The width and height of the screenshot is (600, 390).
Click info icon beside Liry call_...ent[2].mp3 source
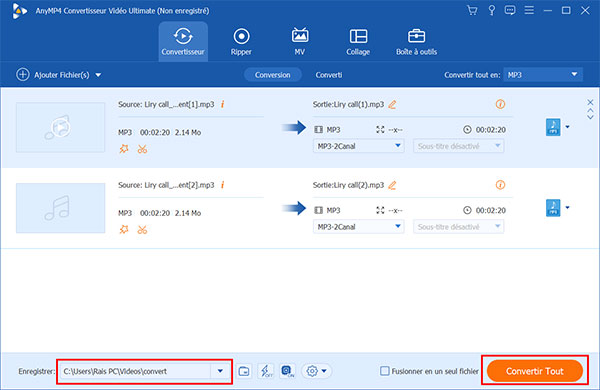222,185
